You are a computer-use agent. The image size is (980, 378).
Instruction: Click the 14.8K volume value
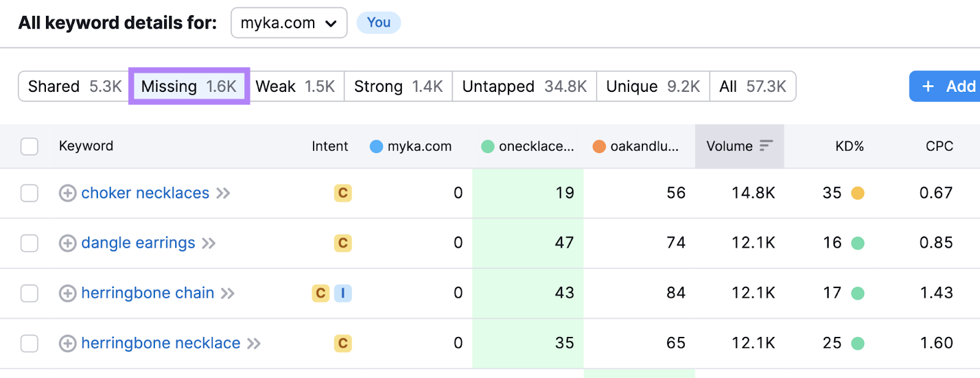753,193
